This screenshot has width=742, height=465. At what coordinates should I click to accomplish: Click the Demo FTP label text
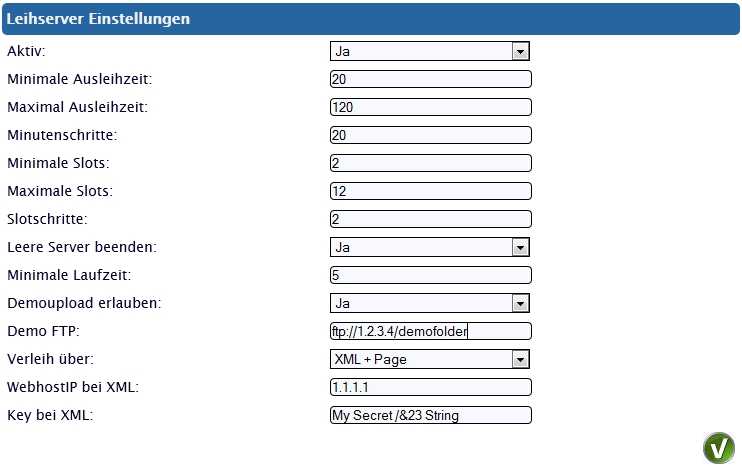click(43, 331)
